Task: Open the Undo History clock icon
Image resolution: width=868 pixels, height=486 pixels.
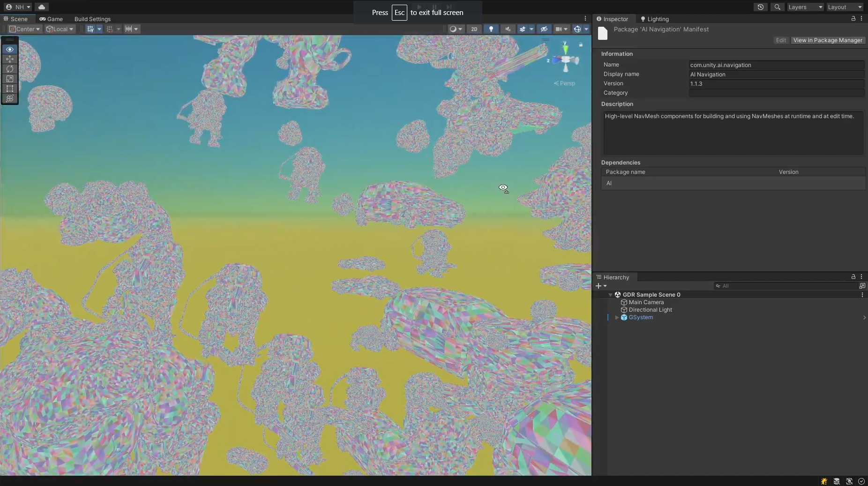Action: click(760, 7)
